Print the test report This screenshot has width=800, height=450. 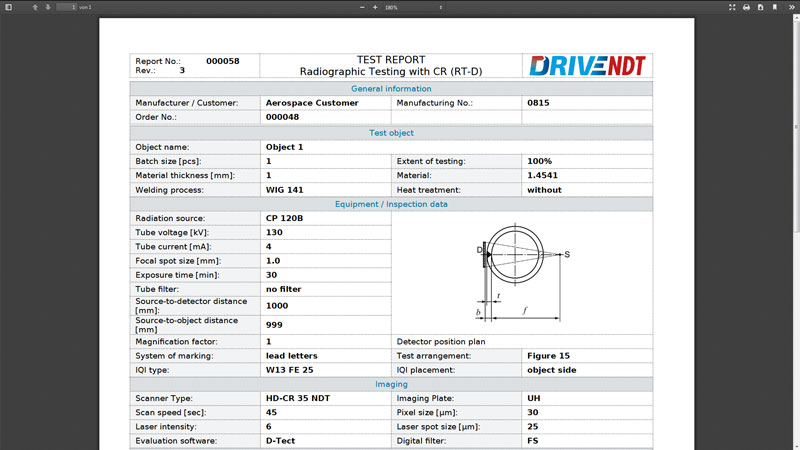[746, 7]
